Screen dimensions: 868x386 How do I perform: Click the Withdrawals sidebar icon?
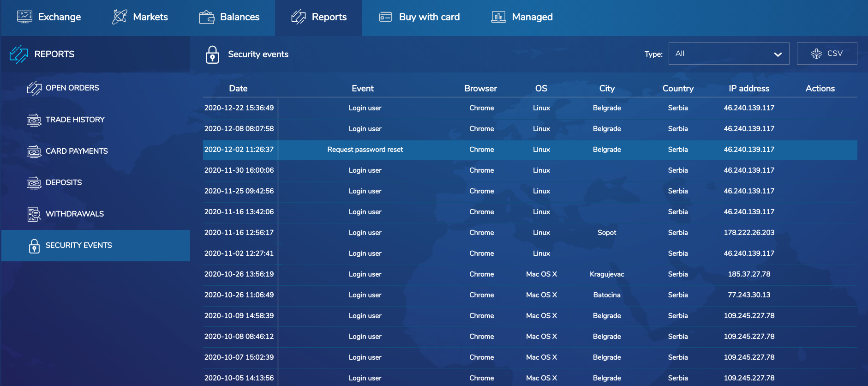[34, 214]
